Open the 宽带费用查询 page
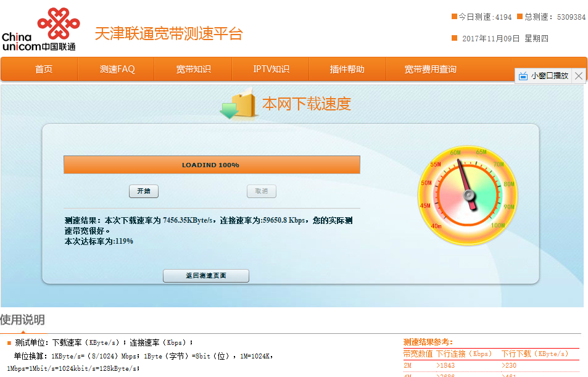The height and width of the screenshot is (377, 588). pyautogui.click(x=430, y=69)
